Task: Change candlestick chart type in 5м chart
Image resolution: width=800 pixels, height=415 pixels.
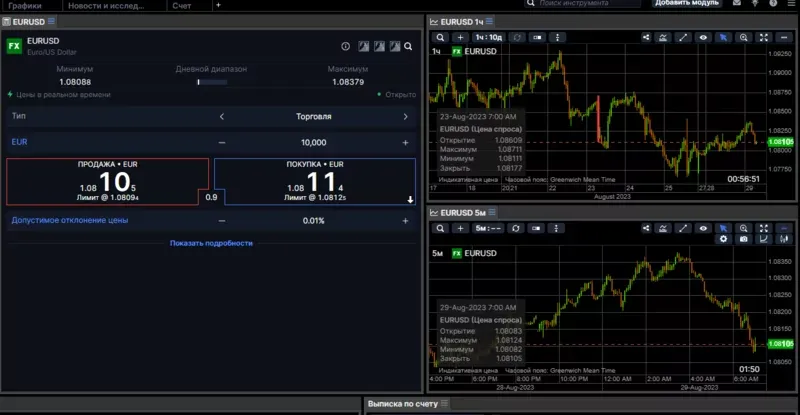Action: click(784, 239)
